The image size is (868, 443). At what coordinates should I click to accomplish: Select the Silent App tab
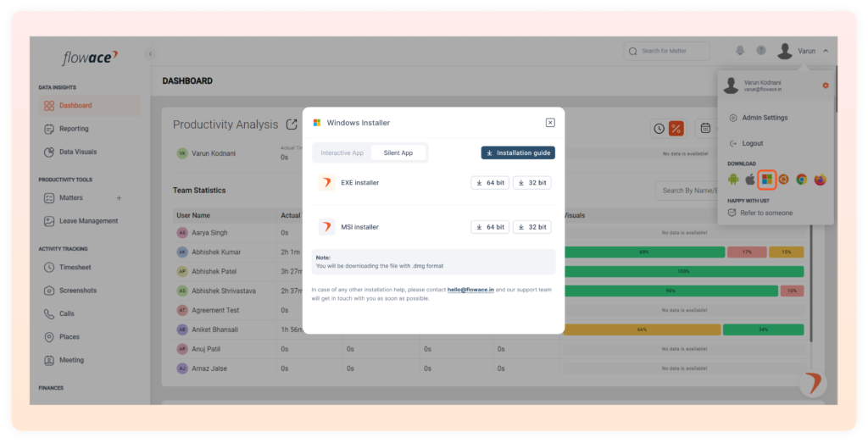[x=398, y=153]
